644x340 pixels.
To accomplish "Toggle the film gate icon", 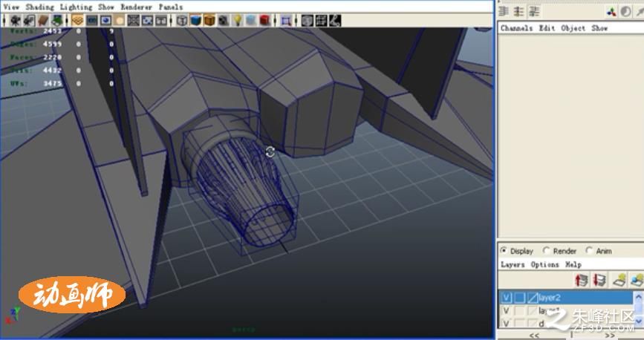I will coord(91,20).
